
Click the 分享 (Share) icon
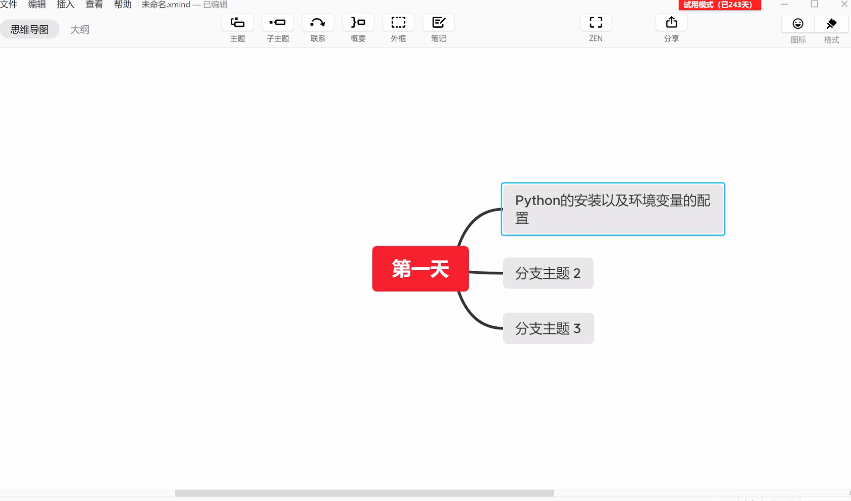tap(671, 22)
